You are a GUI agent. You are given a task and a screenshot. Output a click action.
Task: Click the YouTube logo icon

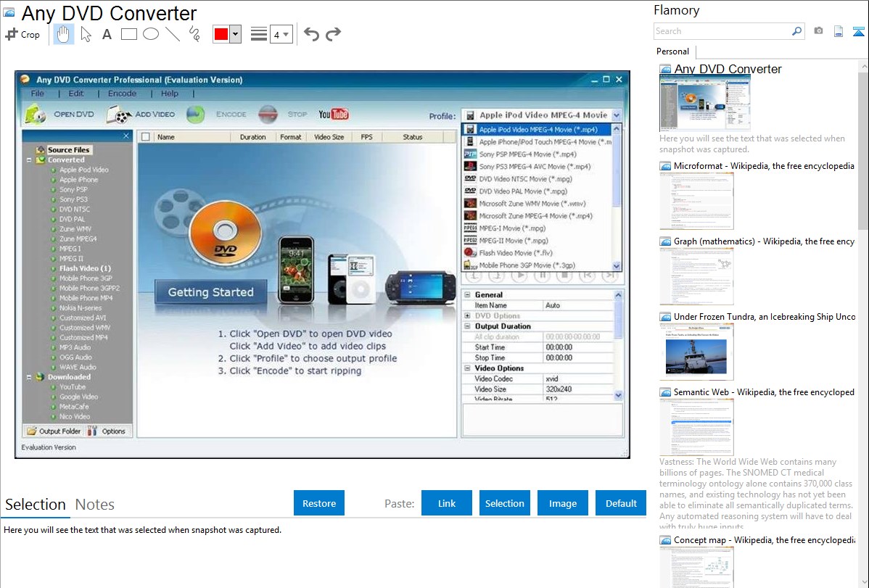[334, 114]
